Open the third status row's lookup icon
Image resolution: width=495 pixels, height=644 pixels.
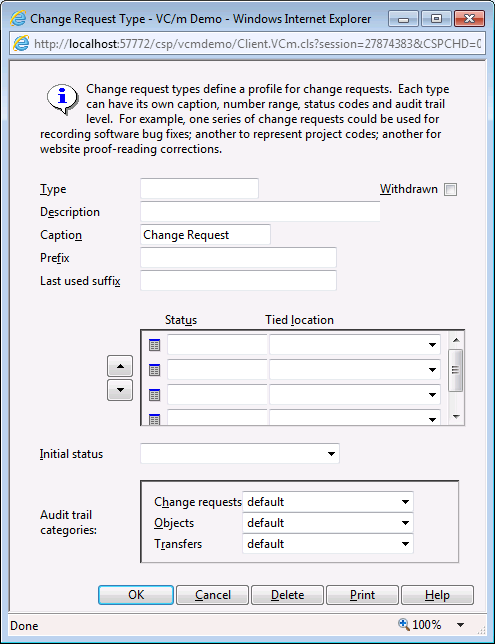coord(154,395)
